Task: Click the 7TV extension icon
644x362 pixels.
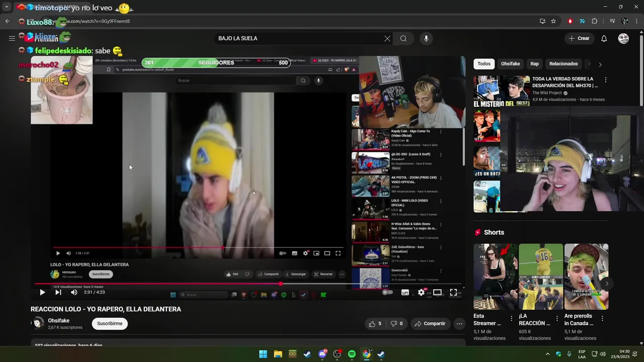Action: pyautogui.click(x=582, y=21)
